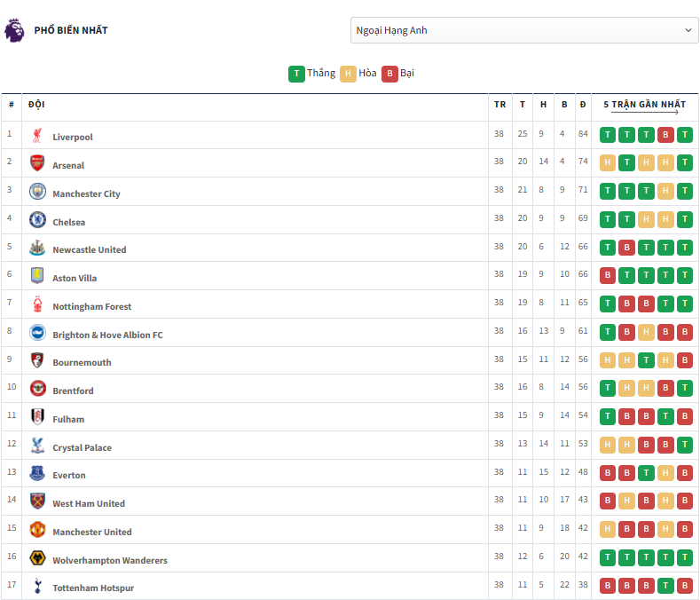
Task: Click the green T Thắng legend badge
Action: (296, 74)
